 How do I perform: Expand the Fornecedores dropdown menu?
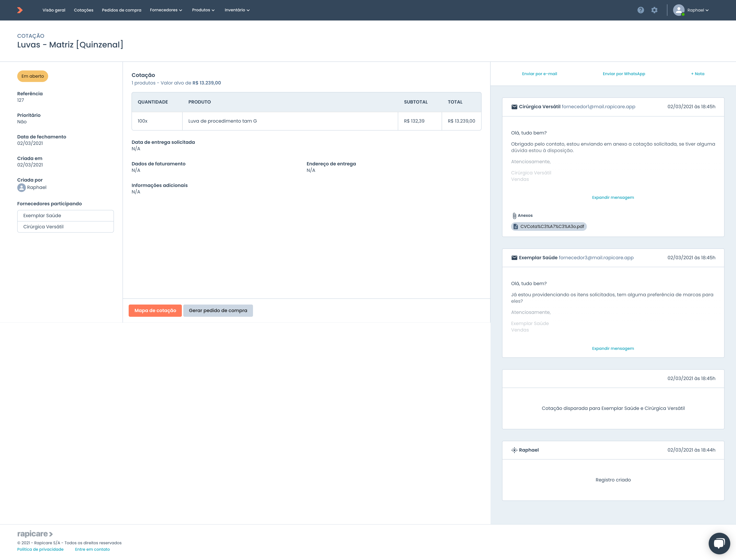(x=166, y=10)
